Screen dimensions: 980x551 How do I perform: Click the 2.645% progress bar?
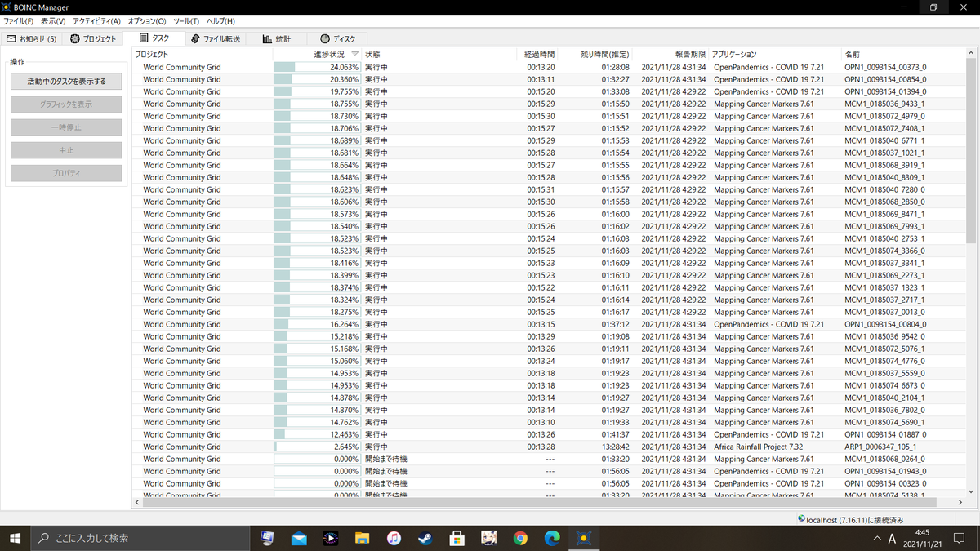coord(317,447)
